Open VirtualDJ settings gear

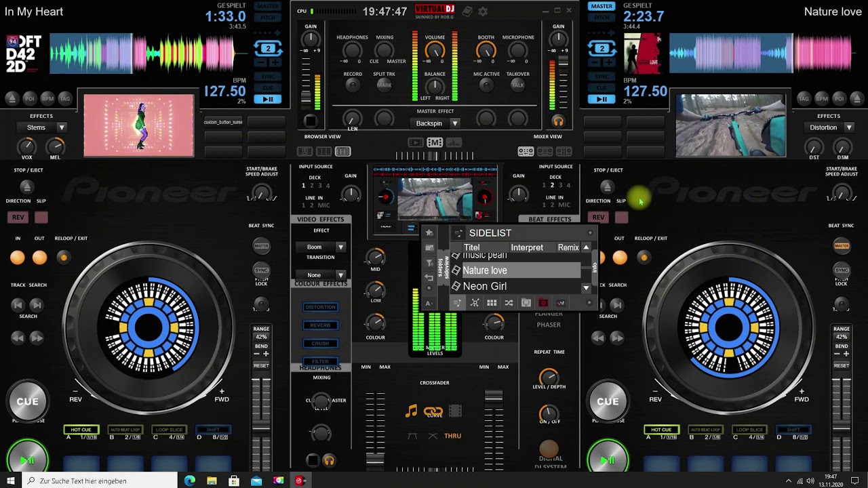click(x=483, y=12)
